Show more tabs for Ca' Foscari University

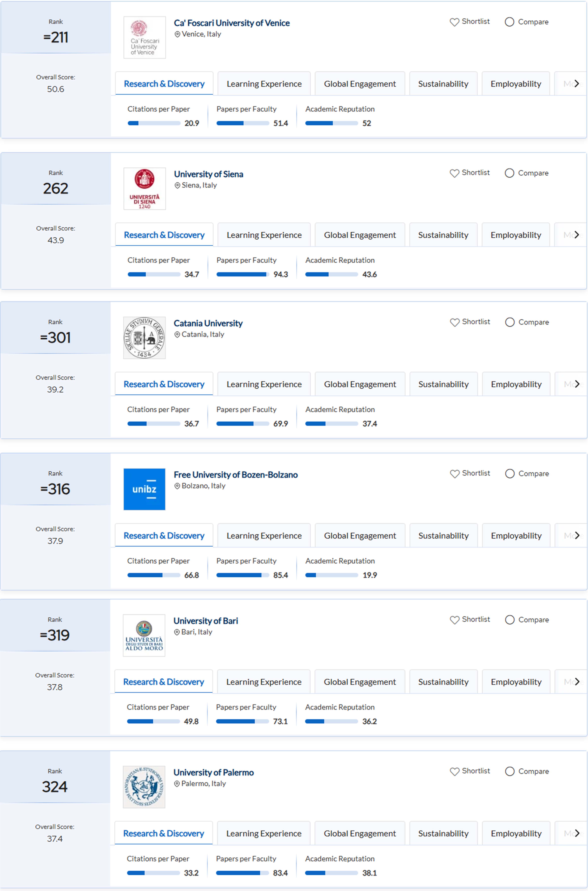(x=576, y=84)
